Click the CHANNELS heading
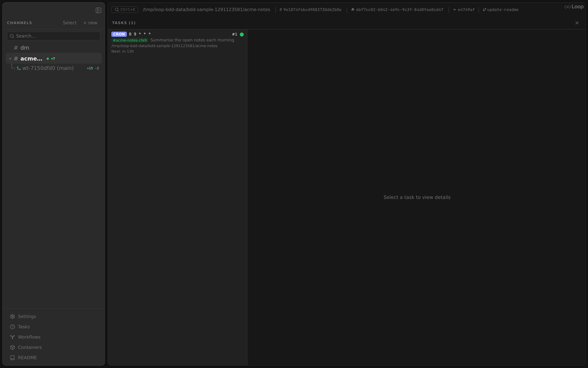Image resolution: width=588 pixels, height=368 pixels. (x=19, y=23)
